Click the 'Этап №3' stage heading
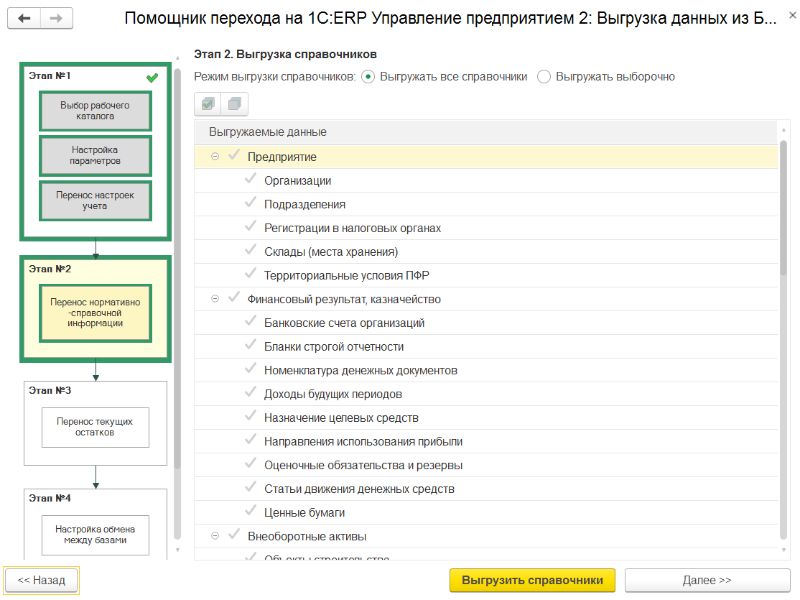The image size is (800, 600). click(49, 391)
